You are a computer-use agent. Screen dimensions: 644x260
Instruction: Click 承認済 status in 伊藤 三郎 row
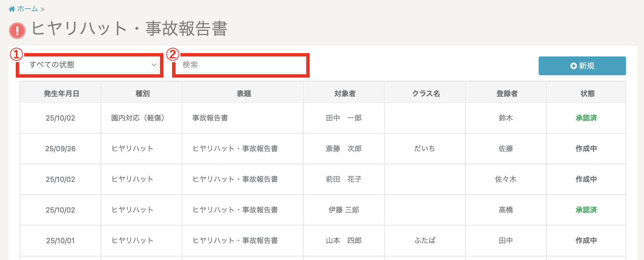tap(586, 210)
